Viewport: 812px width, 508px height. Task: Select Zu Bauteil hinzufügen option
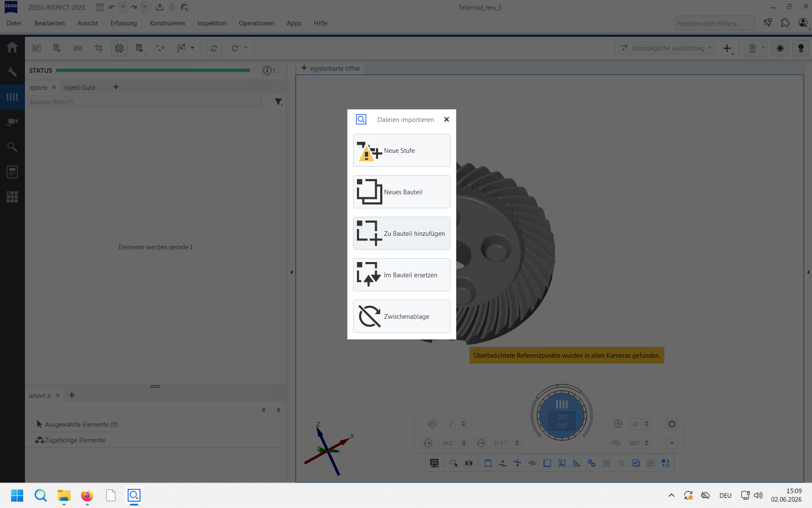coord(401,233)
